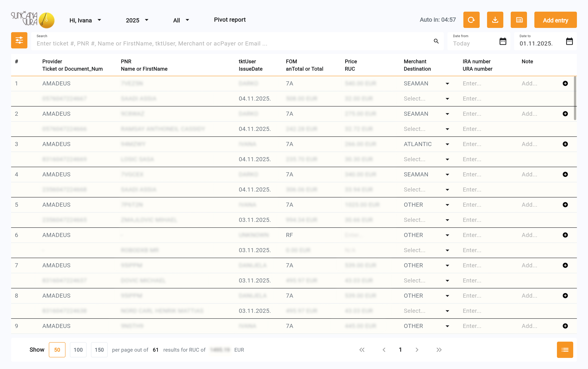Click the Add entry button
This screenshot has height=369, width=588.
tap(555, 20)
